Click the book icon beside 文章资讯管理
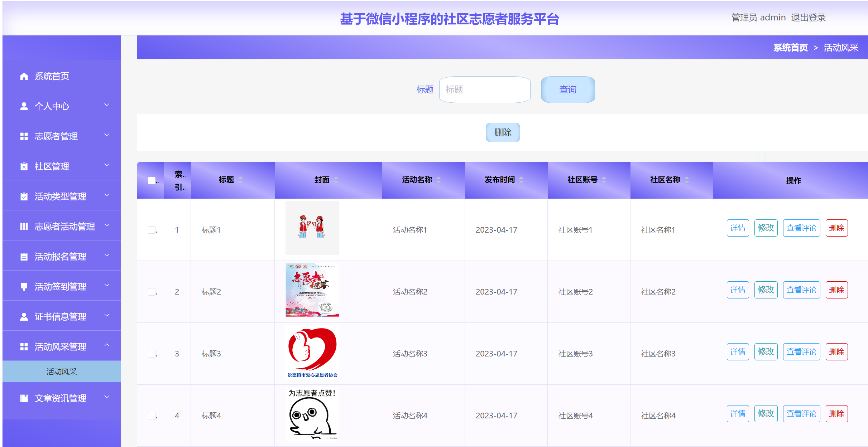 point(24,398)
